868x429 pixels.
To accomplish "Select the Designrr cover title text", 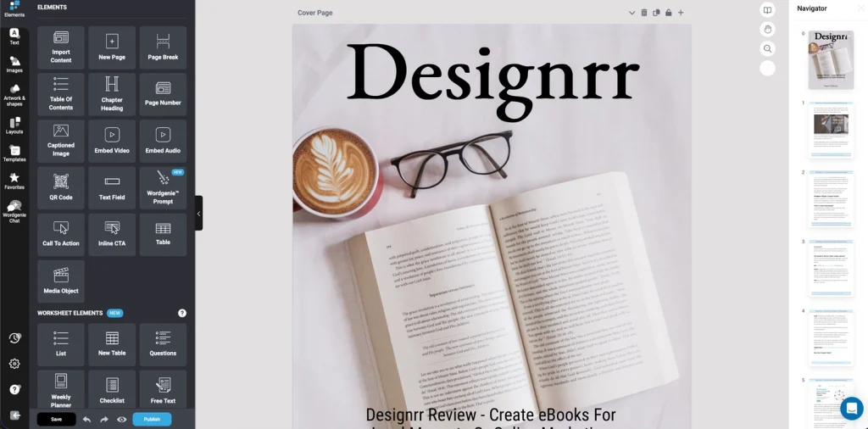I will tap(492, 81).
